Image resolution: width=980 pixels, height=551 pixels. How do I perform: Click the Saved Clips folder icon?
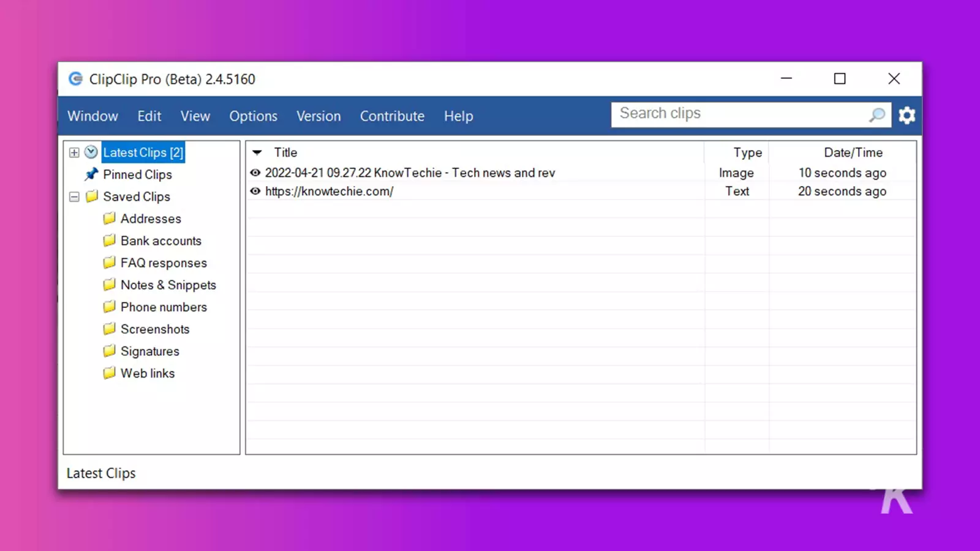coord(92,196)
